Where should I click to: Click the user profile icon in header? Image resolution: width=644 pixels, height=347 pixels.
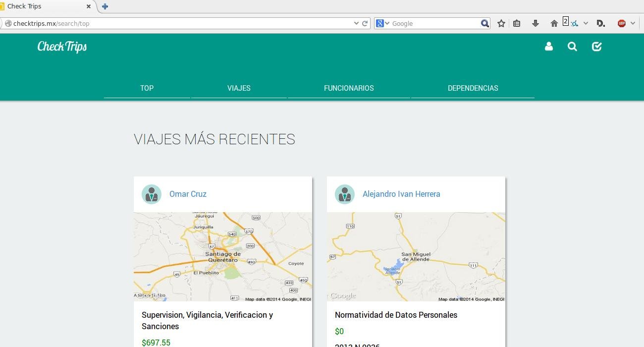548,47
